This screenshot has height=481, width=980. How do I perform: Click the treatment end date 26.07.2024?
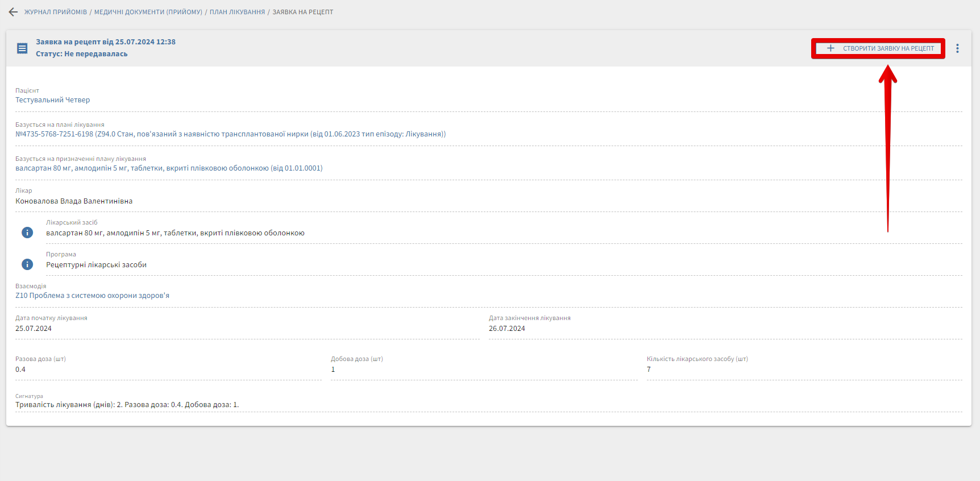click(x=506, y=329)
